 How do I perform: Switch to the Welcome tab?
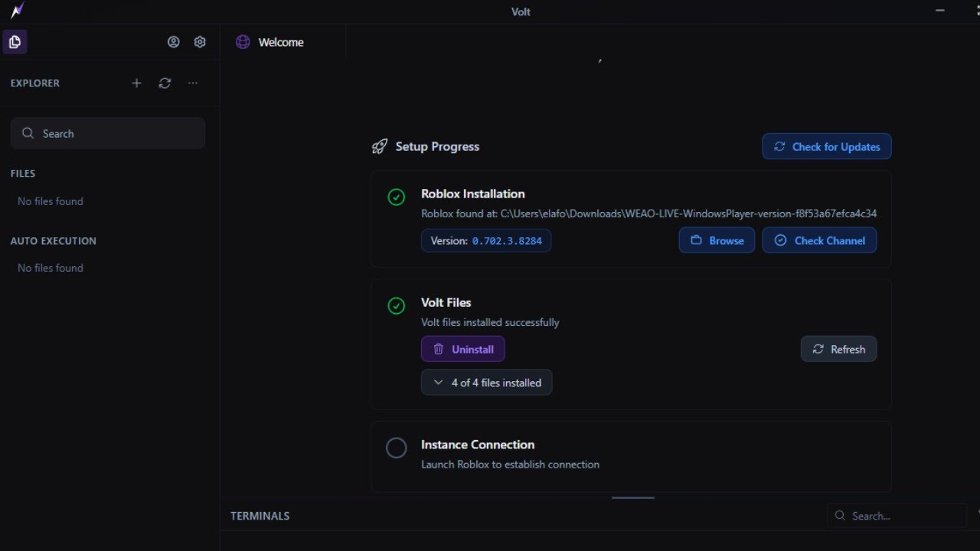tap(283, 42)
